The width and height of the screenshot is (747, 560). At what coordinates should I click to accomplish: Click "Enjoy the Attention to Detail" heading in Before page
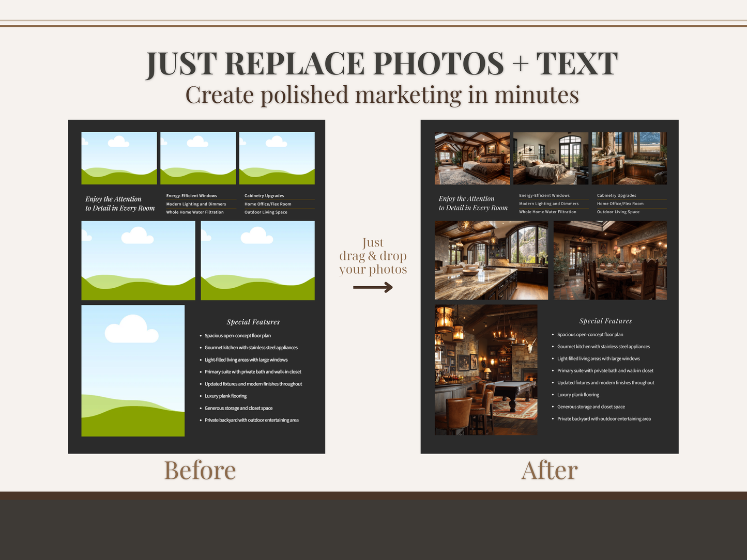coord(120,204)
